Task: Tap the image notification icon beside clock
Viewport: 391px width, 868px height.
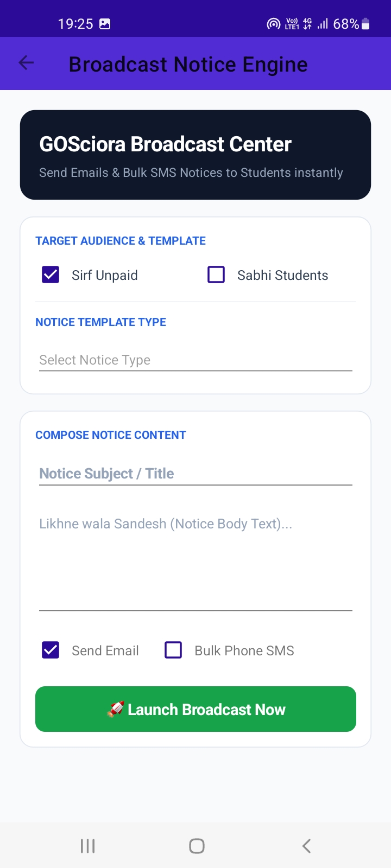Action: click(x=105, y=24)
